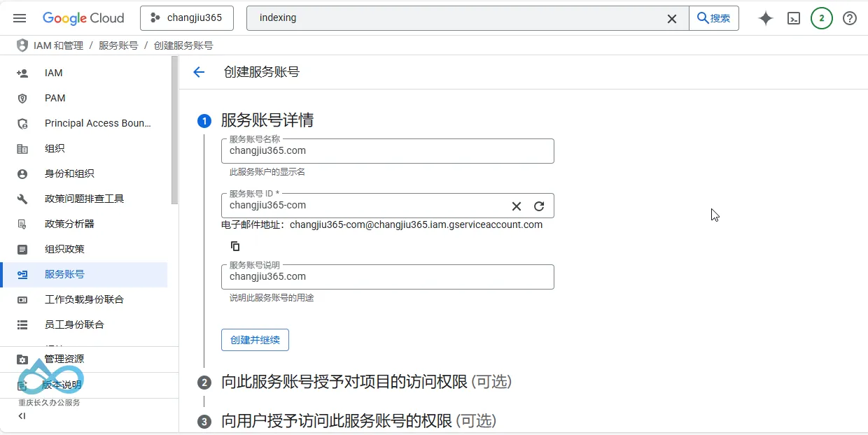The height and width of the screenshot is (435, 868).
Task: Click the Principal Access Boundary sidebar icon
Action: [22, 124]
